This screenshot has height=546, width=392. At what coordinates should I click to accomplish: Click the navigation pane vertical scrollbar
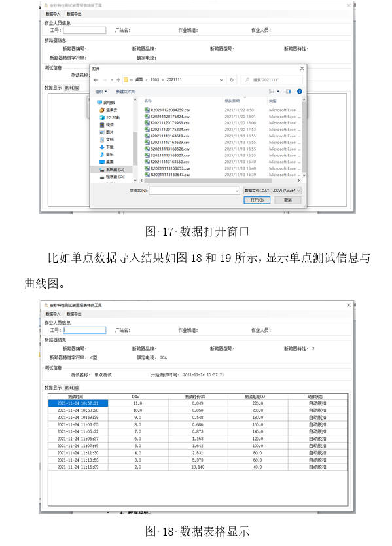[x=135, y=148]
